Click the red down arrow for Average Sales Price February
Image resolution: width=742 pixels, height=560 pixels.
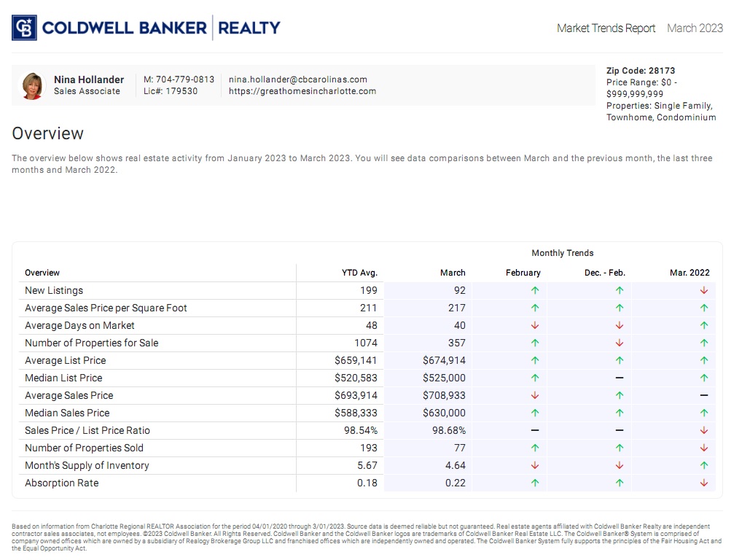pos(534,395)
